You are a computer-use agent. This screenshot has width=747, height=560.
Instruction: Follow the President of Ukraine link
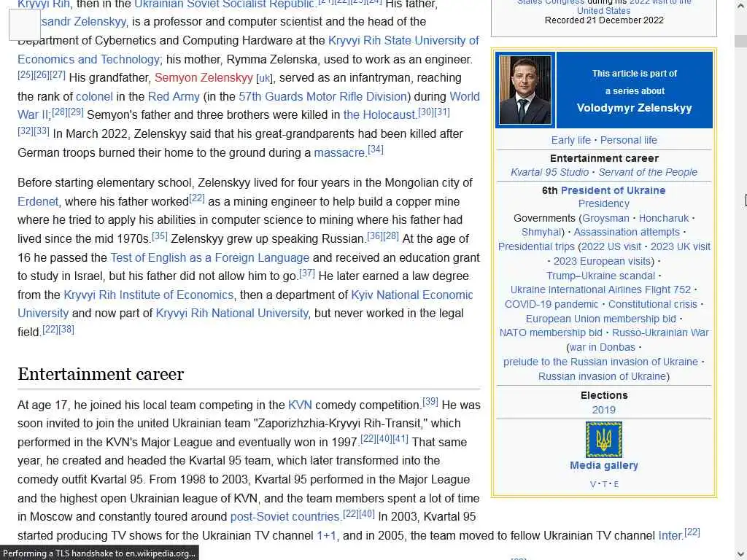pyautogui.click(x=613, y=190)
